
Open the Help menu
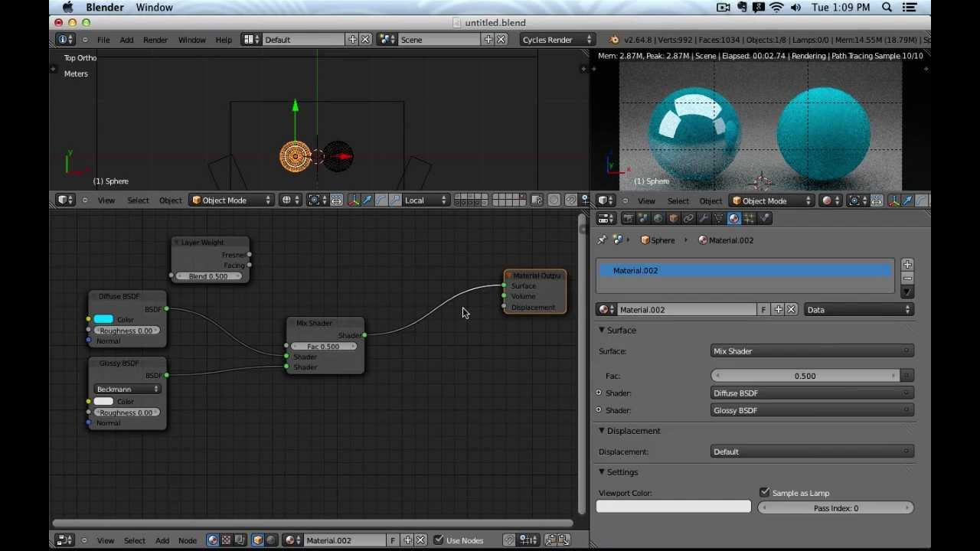click(x=224, y=40)
